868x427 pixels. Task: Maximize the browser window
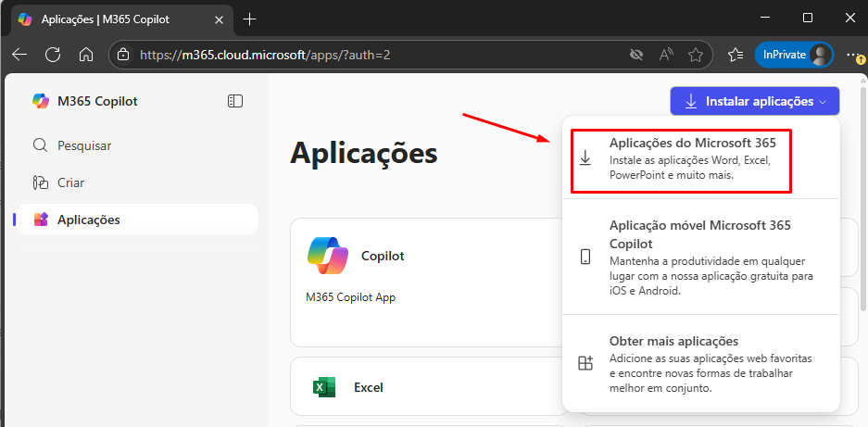[x=808, y=18]
